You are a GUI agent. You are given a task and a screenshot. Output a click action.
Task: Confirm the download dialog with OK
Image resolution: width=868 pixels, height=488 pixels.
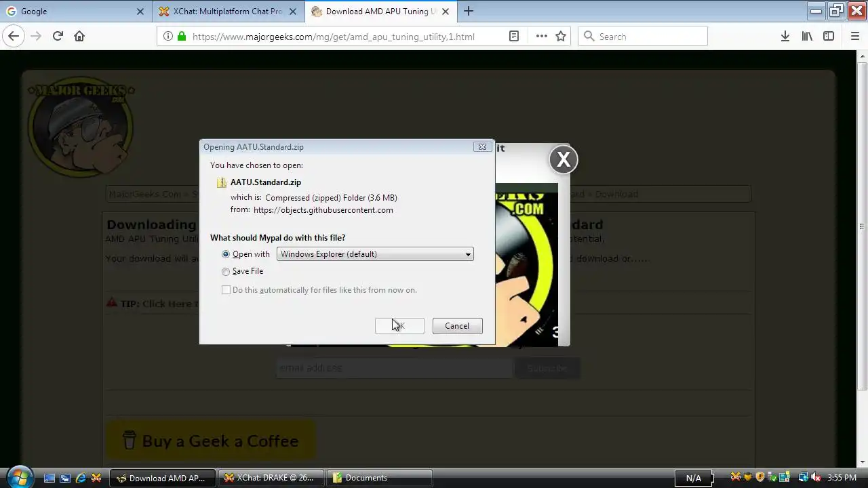(399, 326)
